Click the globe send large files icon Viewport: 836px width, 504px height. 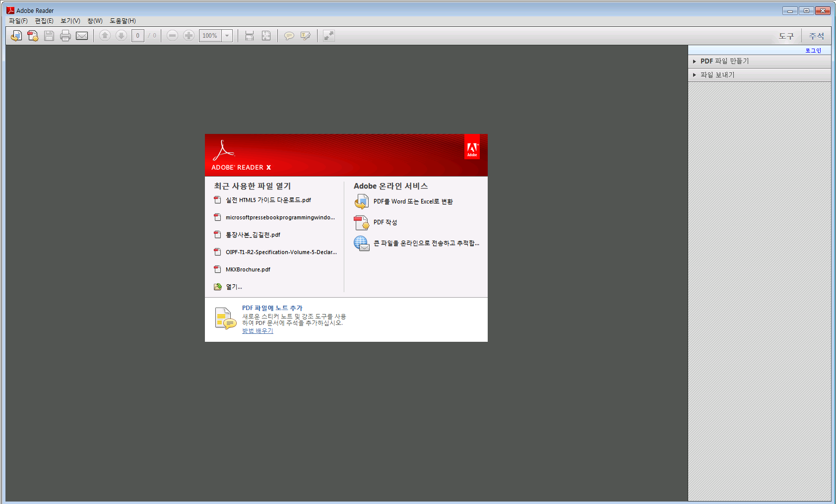(362, 243)
